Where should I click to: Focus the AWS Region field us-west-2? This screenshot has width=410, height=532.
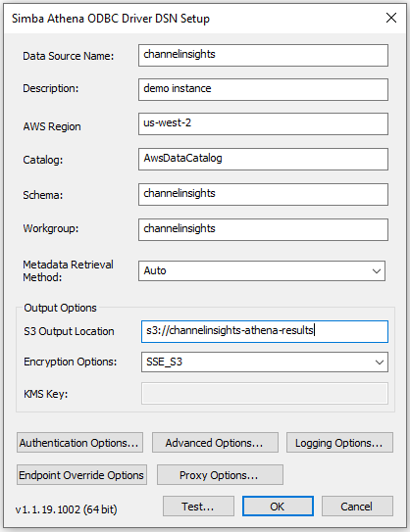[x=263, y=123]
